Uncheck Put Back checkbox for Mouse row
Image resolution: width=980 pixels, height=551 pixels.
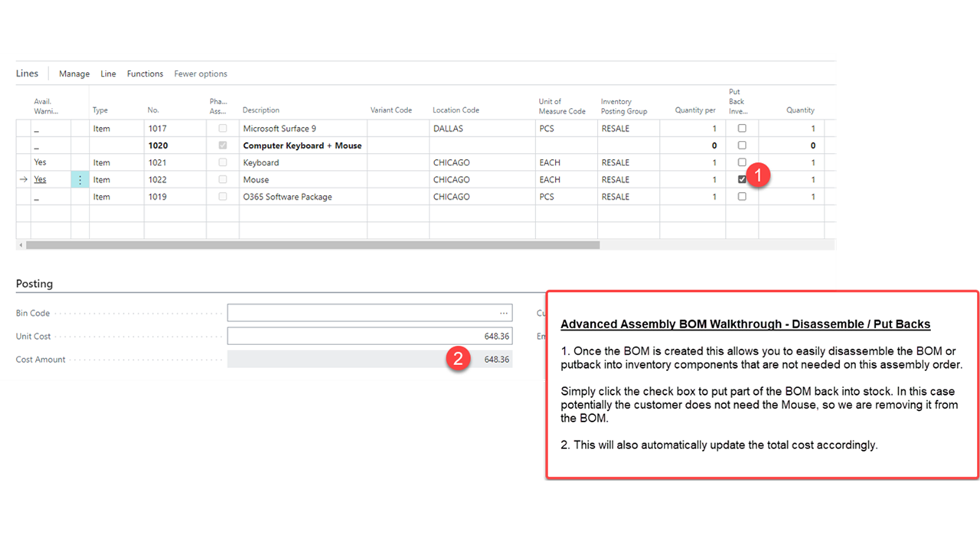[742, 180]
